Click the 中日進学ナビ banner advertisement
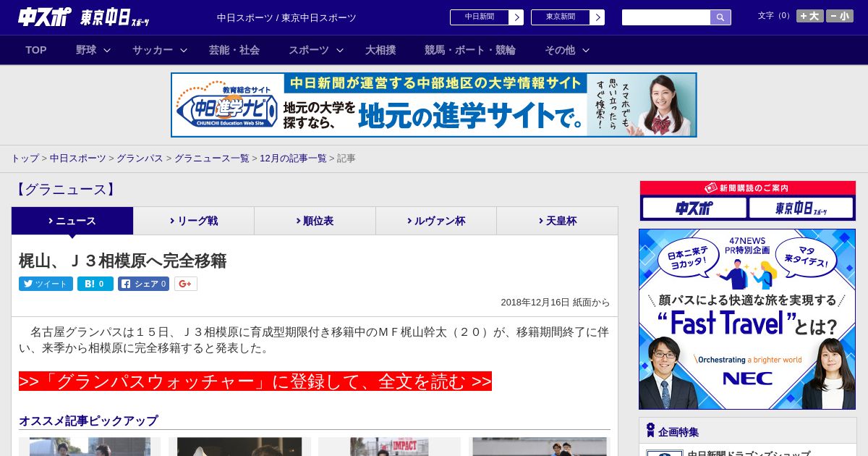Screen dimensions: 868x456 [x=434, y=105]
